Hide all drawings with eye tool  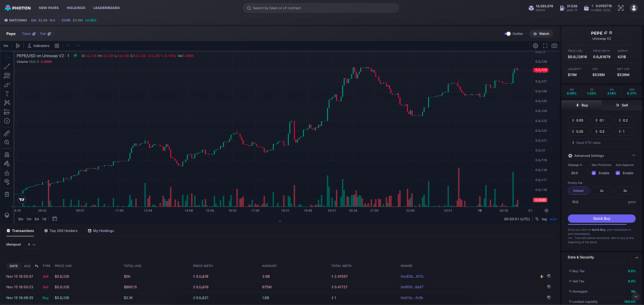[7, 182]
